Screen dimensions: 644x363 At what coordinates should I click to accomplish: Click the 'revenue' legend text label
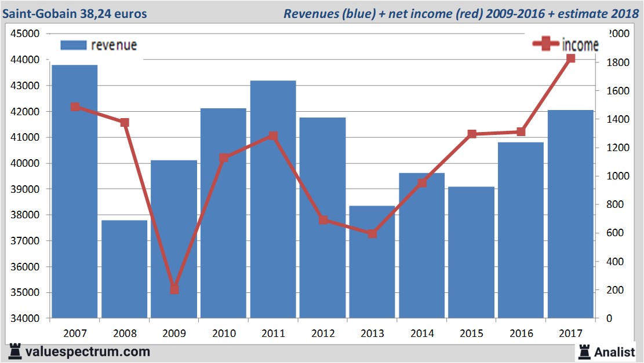coord(114,45)
